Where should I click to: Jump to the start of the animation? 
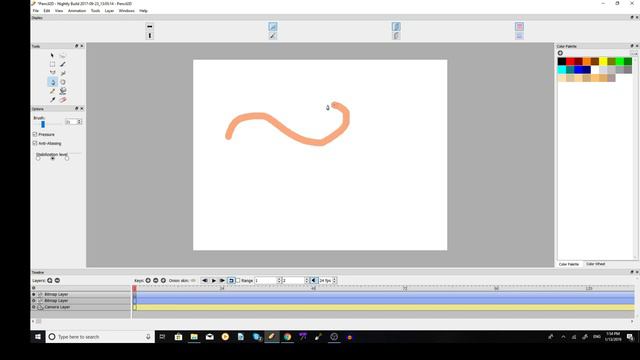click(205, 280)
